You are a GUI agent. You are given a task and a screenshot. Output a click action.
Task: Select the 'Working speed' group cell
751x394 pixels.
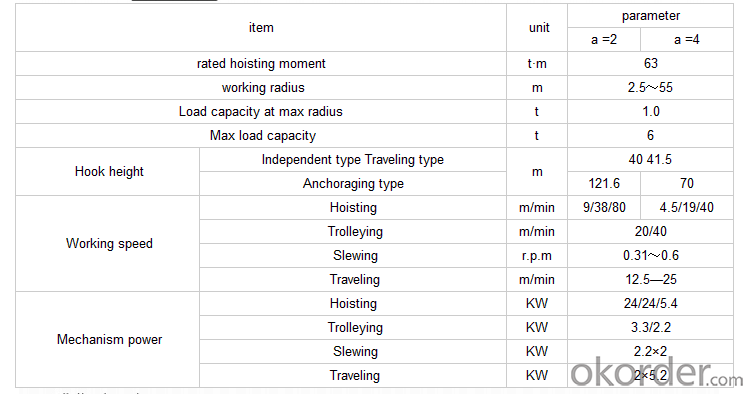click(x=108, y=243)
